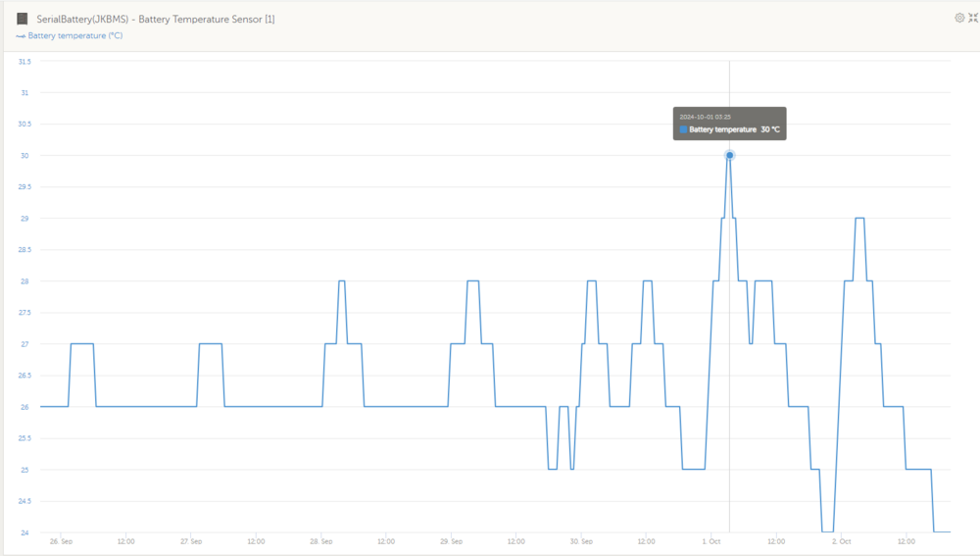980x556 pixels.
Task: Select the 30. Sep x-axis label
Action: [x=581, y=540]
